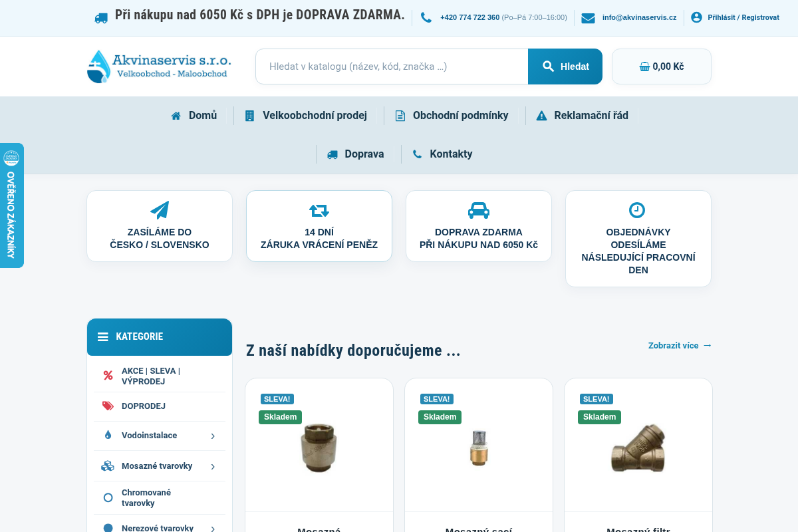Screen dimensions: 798x532
Task: Click the paper plane icon on Zasíláme card
Action: click(x=160, y=210)
